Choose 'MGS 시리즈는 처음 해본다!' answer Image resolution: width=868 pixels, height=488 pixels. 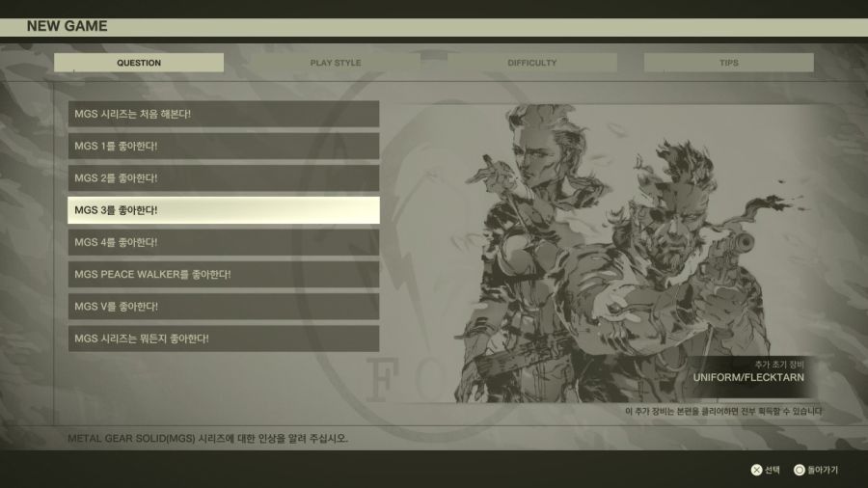(x=224, y=114)
